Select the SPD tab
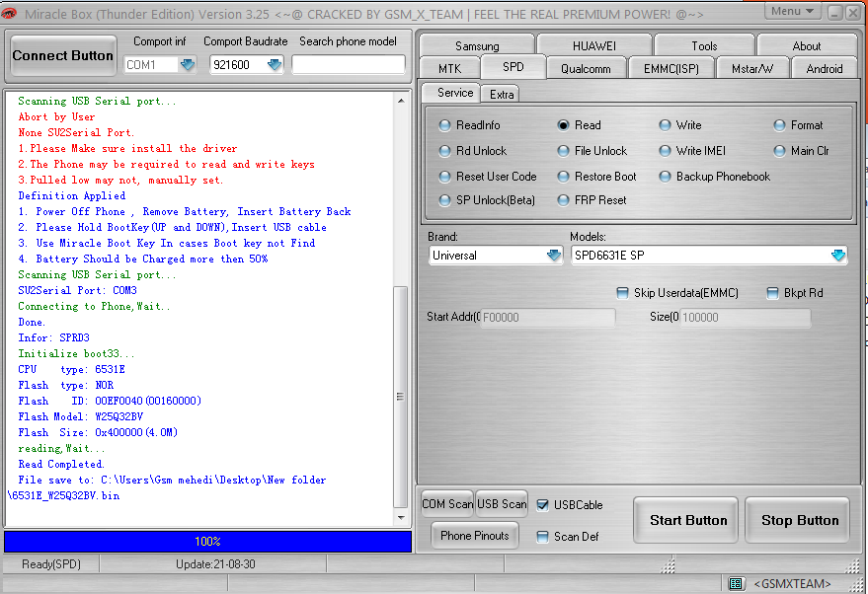 coord(513,67)
